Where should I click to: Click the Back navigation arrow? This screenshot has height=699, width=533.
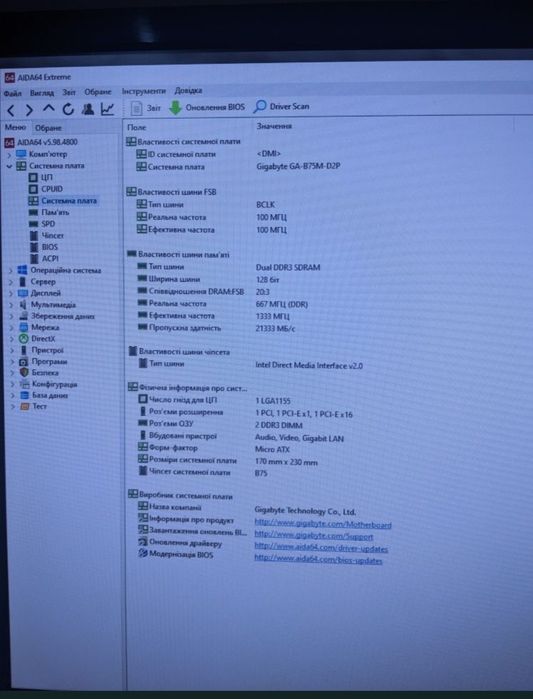[x=11, y=110]
